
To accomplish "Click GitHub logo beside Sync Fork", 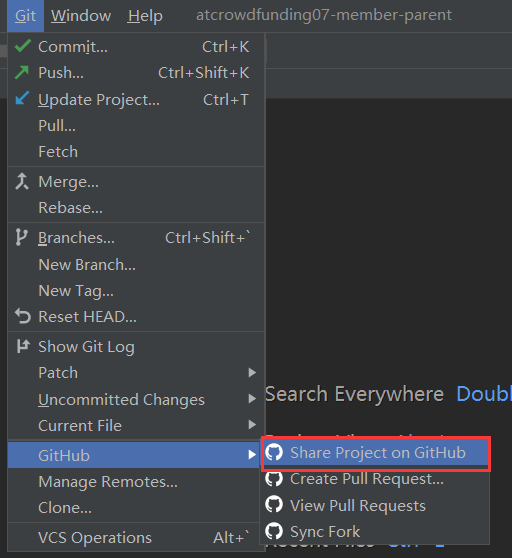I will click(274, 531).
